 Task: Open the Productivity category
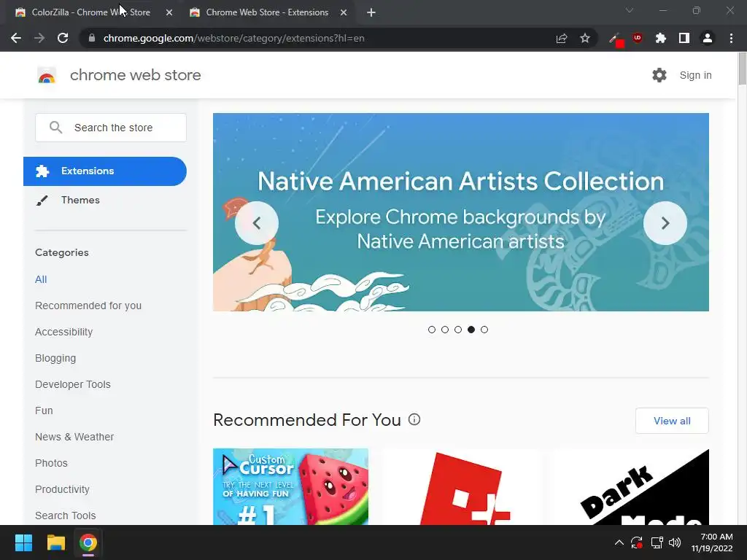click(x=63, y=489)
